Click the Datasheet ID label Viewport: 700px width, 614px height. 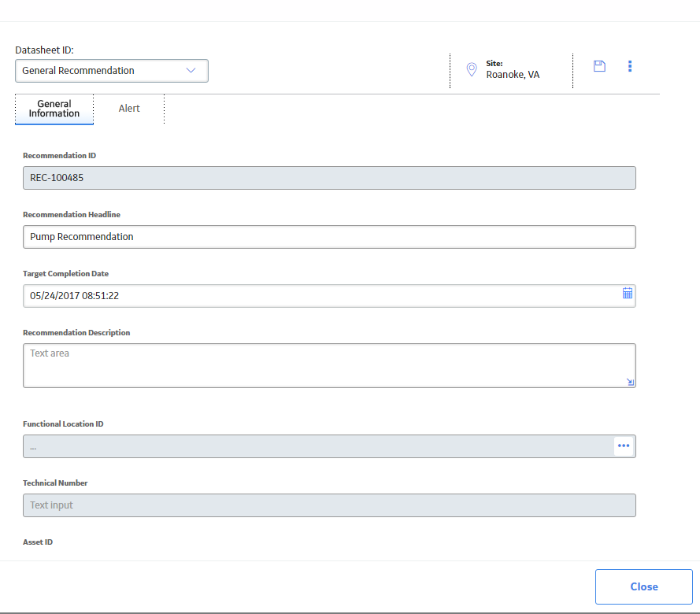[44, 50]
